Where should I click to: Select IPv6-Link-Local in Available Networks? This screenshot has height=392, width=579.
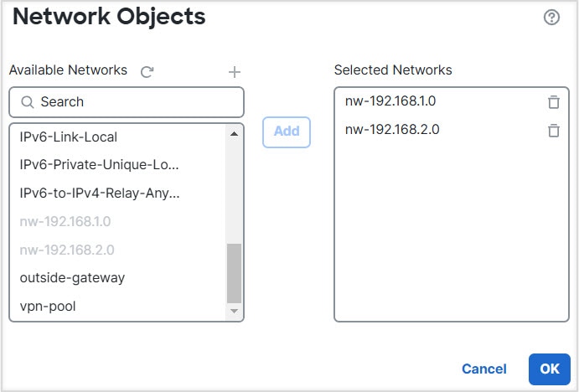(69, 137)
